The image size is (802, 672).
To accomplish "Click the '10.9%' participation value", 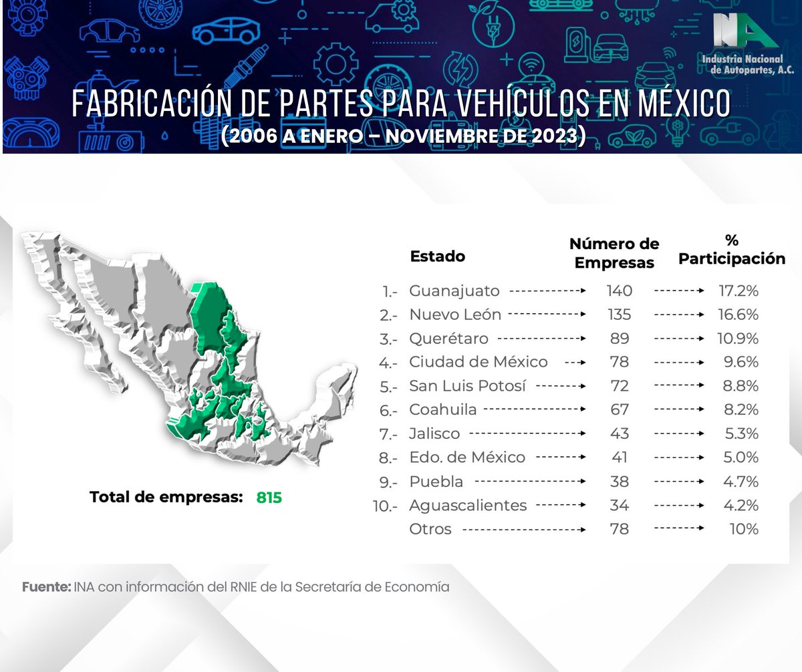I will pos(739,339).
